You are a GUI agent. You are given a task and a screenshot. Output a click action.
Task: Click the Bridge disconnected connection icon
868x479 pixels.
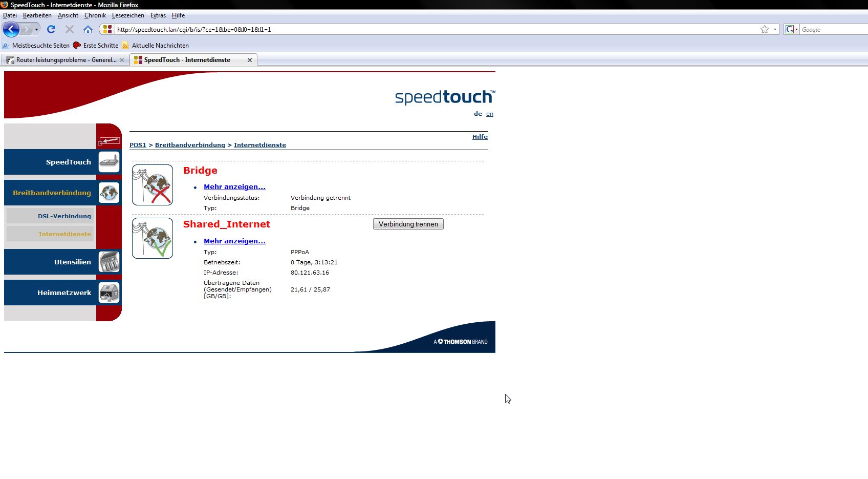coord(153,185)
